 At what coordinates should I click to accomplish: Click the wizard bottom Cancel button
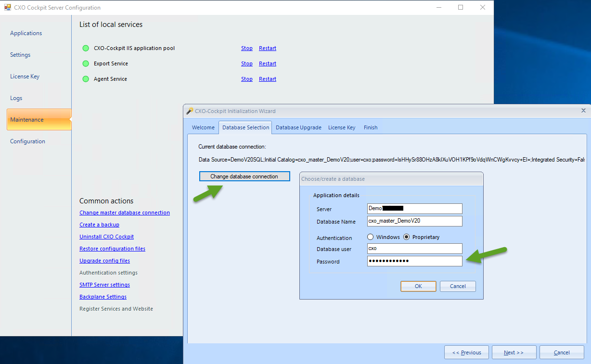pyautogui.click(x=562, y=352)
